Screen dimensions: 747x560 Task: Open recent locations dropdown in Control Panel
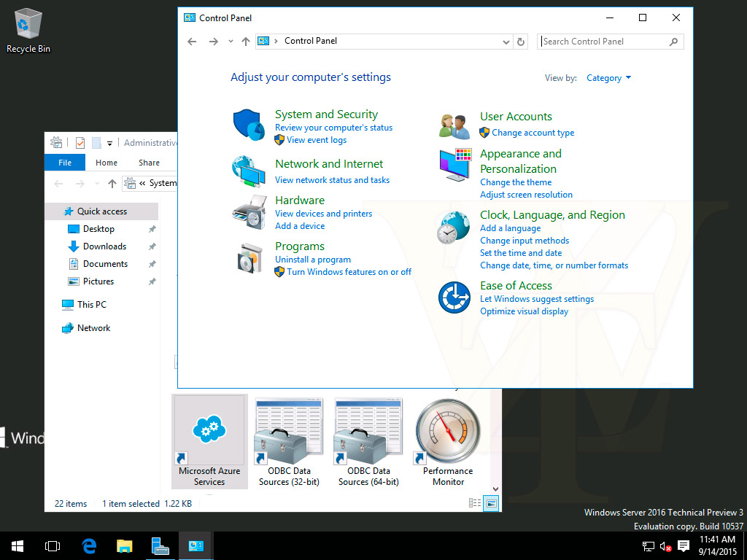coord(231,42)
